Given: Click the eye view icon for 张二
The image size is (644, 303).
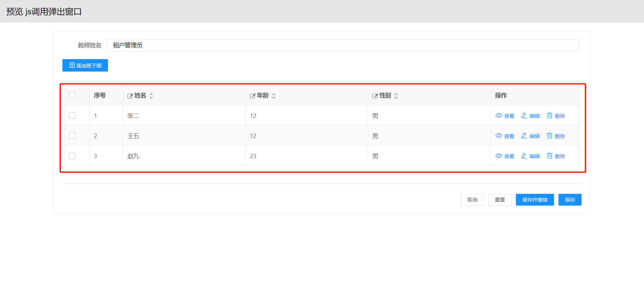Looking at the screenshot, I should [x=499, y=116].
